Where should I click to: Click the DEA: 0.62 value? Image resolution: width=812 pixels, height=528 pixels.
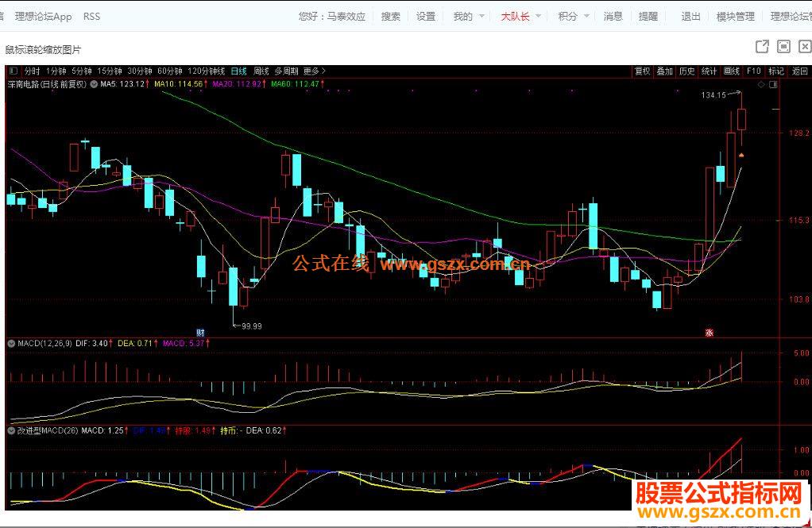click(265, 430)
